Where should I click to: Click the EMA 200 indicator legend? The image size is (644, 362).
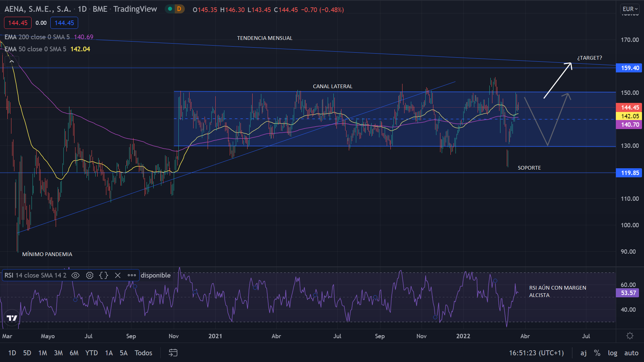click(x=37, y=37)
